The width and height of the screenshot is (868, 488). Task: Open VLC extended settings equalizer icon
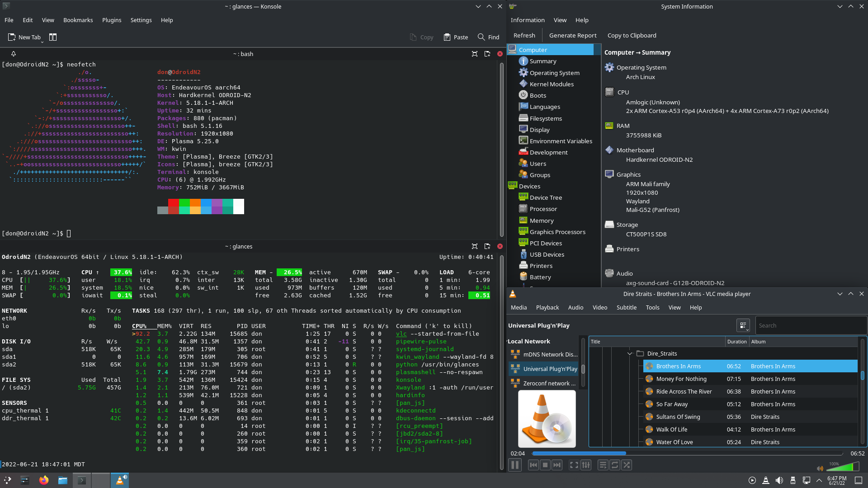tap(586, 465)
